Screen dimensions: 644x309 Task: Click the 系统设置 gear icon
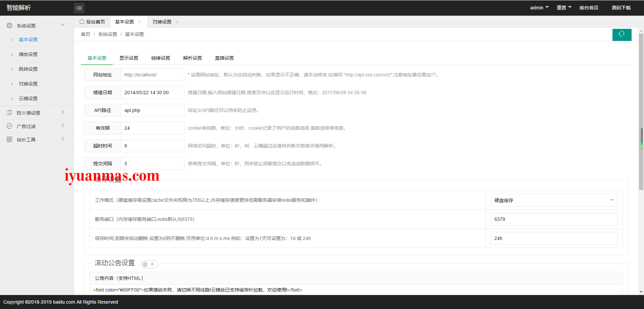click(x=9, y=25)
